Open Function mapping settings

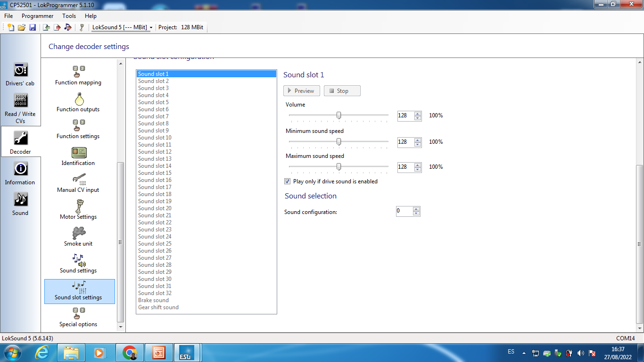click(x=78, y=75)
